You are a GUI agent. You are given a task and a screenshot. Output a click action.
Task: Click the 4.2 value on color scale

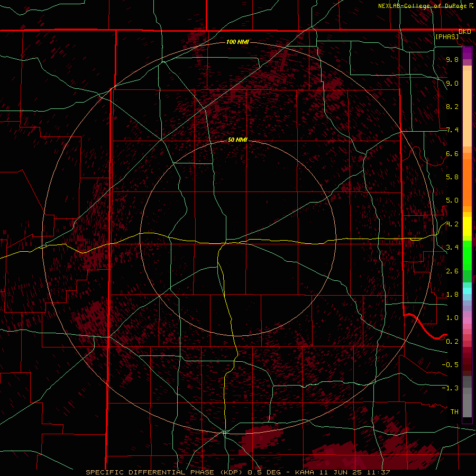tap(452, 224)
